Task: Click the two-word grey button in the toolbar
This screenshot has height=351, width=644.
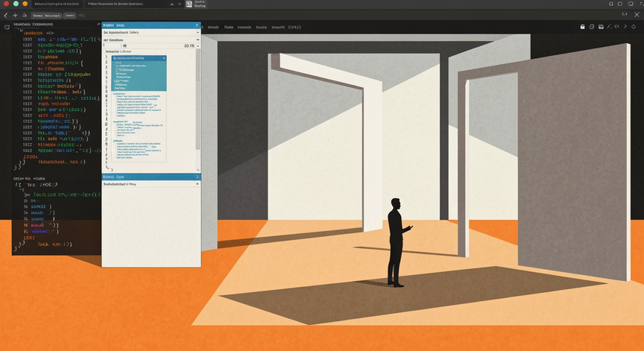Action: click(x=46, y=15)
